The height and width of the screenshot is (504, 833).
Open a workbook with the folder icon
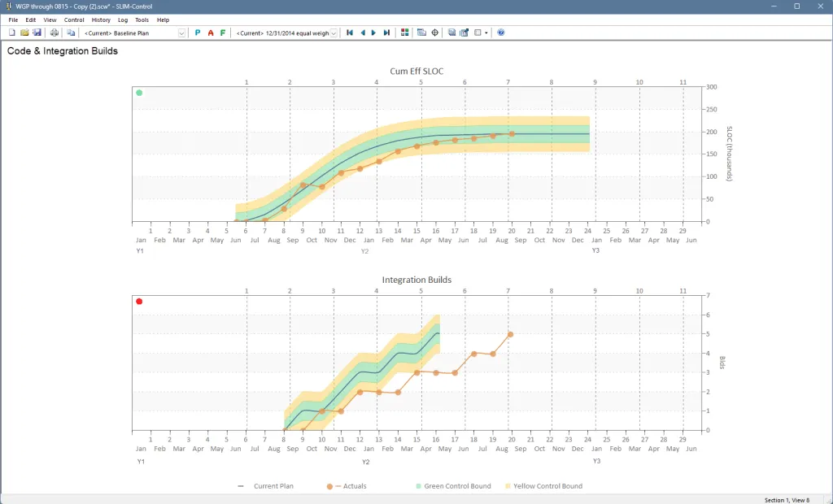tap(24, 33)
